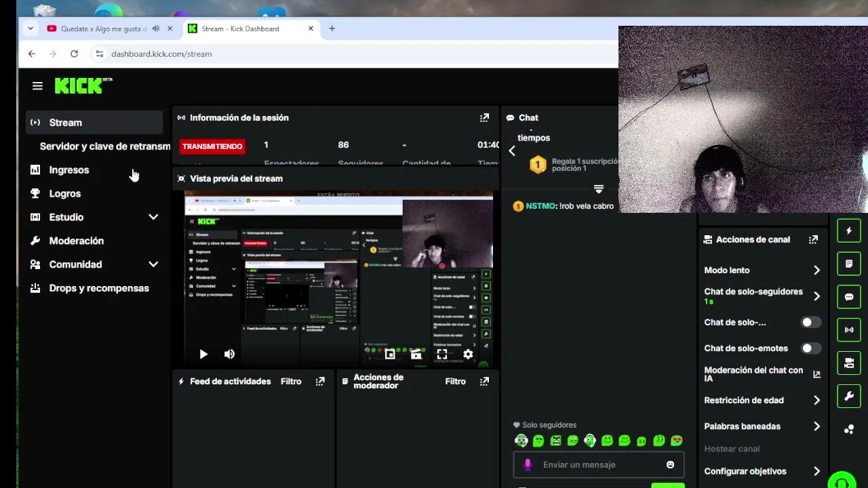Click the purple microphone icon in chat
The image size is (868, 488).
528,465
